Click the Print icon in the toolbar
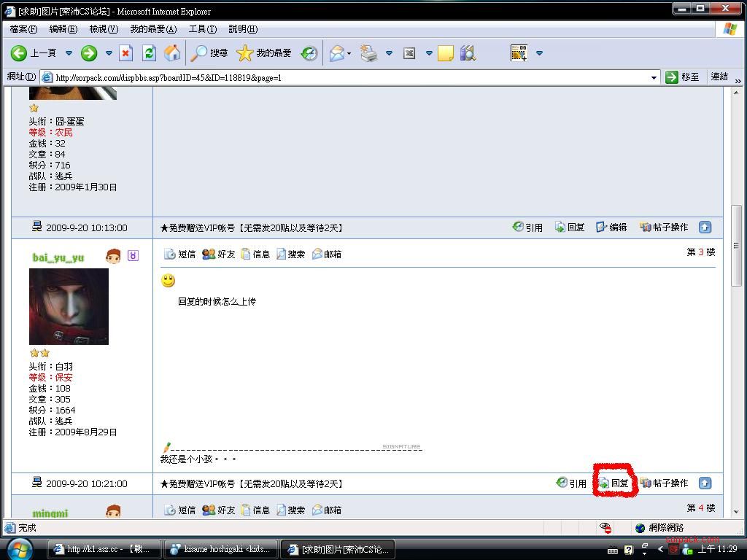747x560 pixels. click(x=369, y=52)
